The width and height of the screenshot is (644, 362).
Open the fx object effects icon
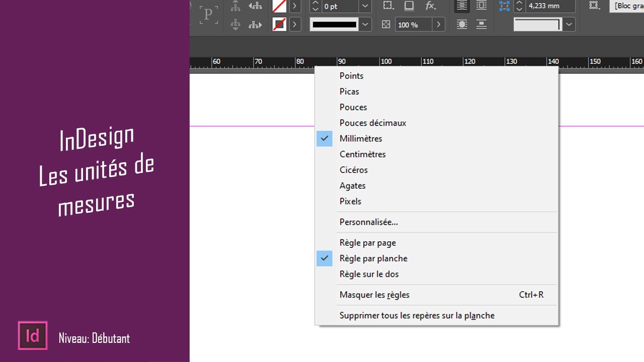click(x=431, y=6)
